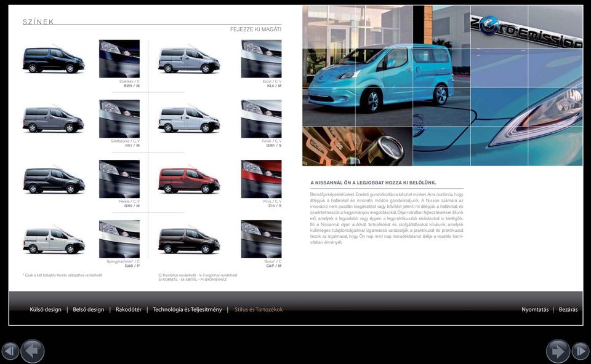Click the 'QAB / P' colour code

pyautogui.click(x=132, y=266)
